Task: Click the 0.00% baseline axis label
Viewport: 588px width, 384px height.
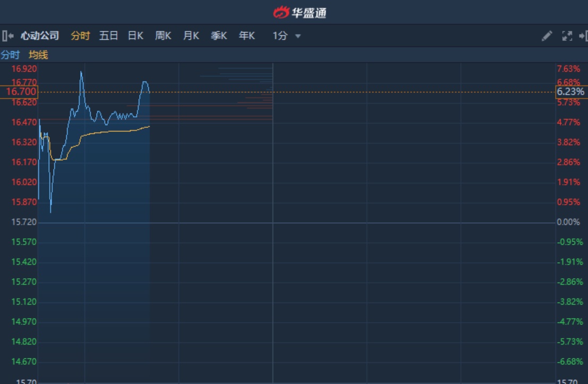Action: click(x=568, y=222)
